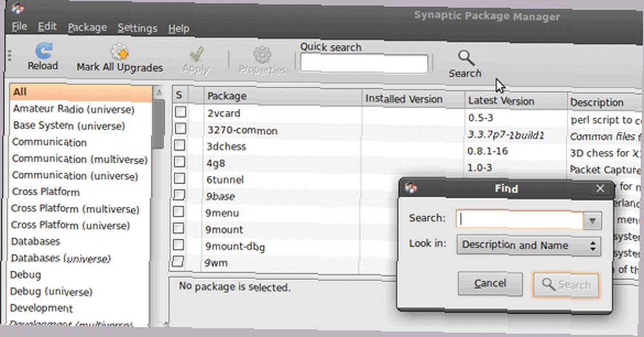Toggle checkbox for 9menu package
The height and width of the screenshot is (337, 644).
point(178,211)
